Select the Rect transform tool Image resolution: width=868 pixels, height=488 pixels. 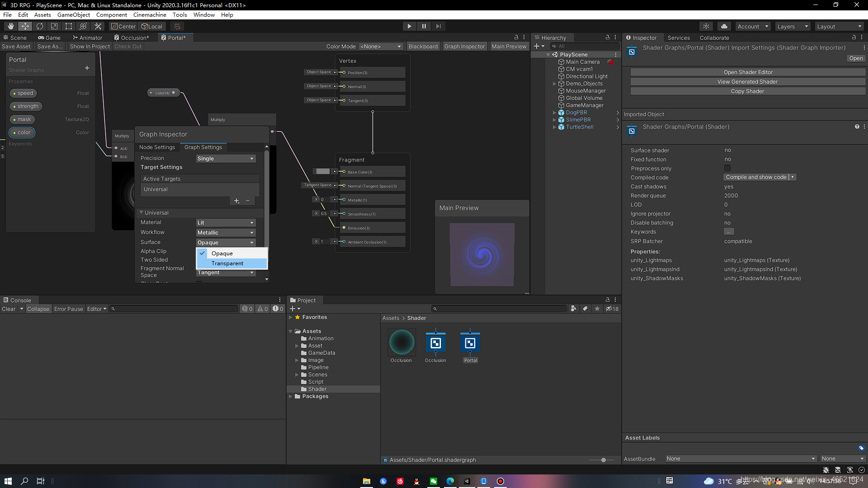pyautogui.click(x=68, y=26)
